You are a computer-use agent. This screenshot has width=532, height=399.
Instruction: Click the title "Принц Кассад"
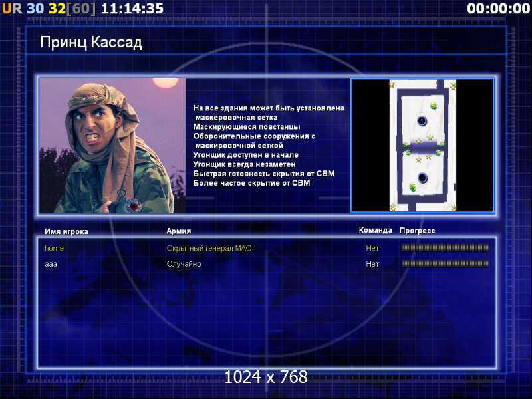click(x=91, y=43)
